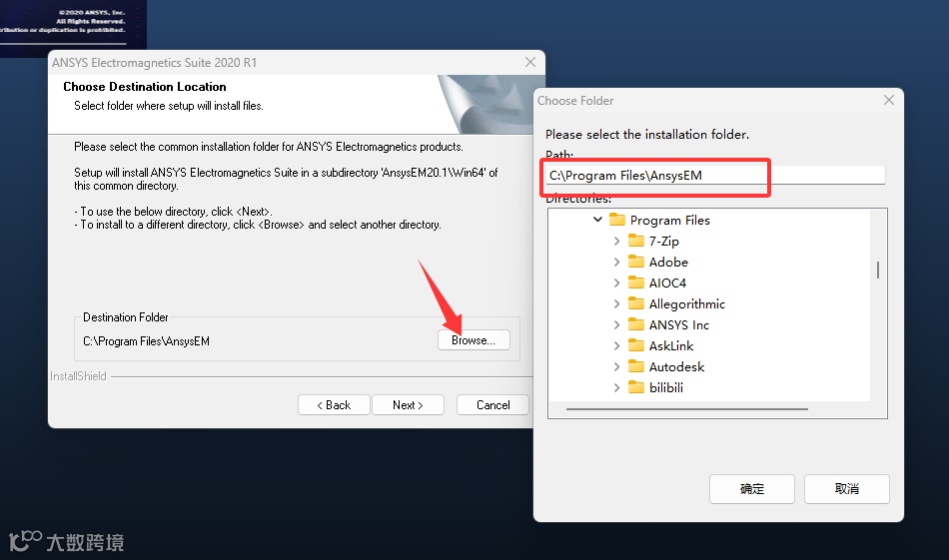This screenshot has height=560, width=949.
Task: Click the 'bilibili' tree label
Action: point(665,387)
